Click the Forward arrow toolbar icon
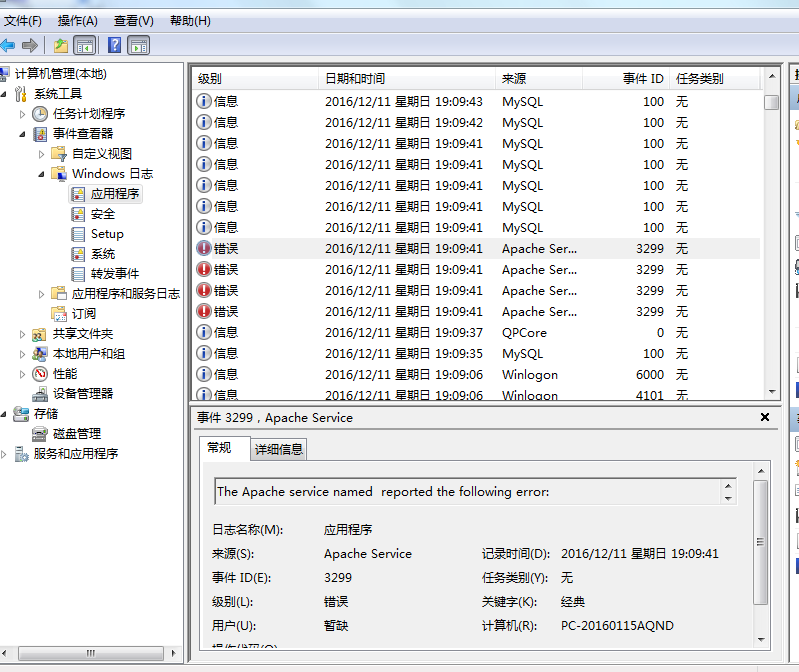The width and height of the screenshot is (799, 672). pos(30,46)
